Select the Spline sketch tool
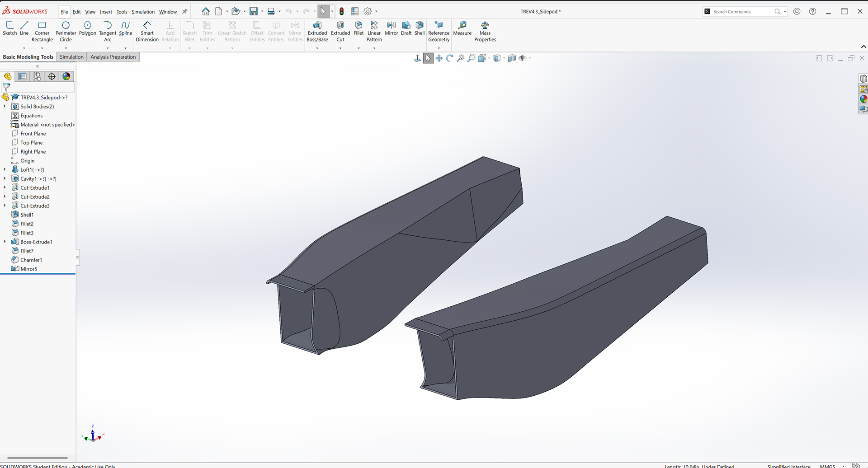The width and height of the screenshot is (868, 468). [125, 28]
